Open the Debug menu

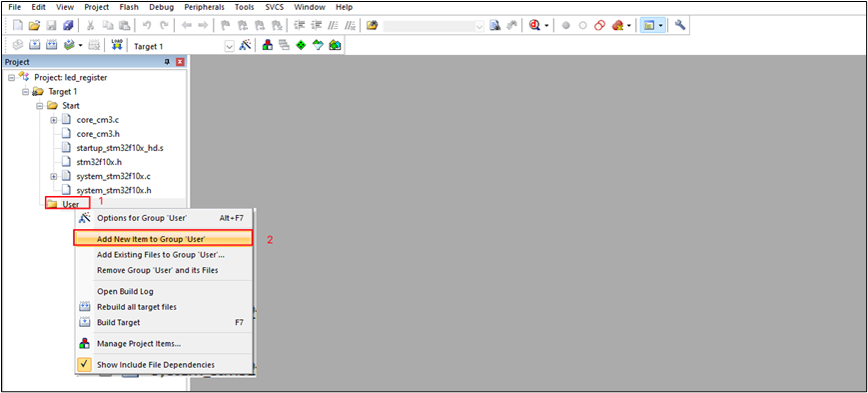(162, 7)
